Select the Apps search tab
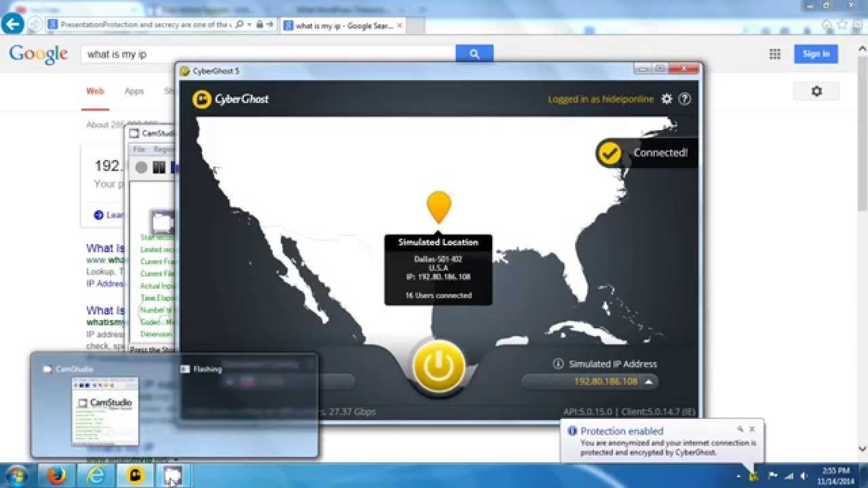Screen dimensions: 868x488 [134, 91]
